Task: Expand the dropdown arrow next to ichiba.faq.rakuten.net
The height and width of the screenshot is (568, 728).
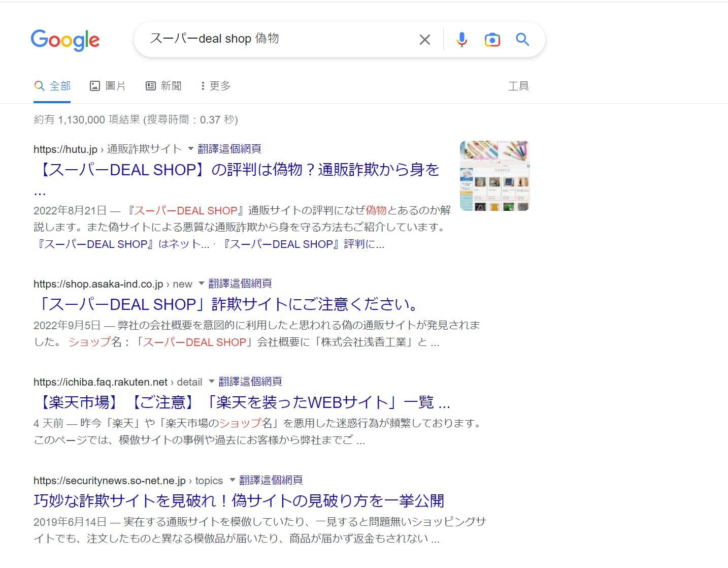Action: (212, 382)
